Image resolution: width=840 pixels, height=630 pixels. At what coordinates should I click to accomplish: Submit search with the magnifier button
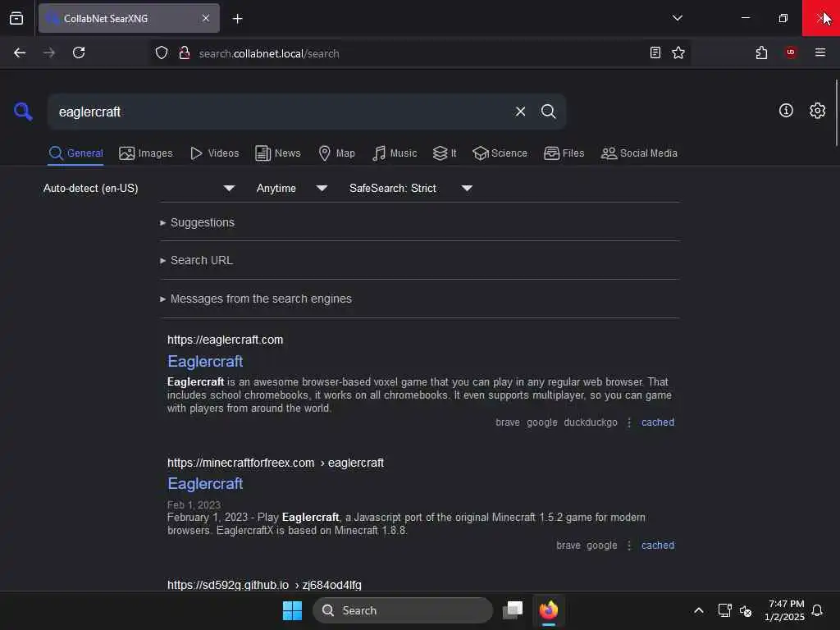(x=548, y=112)
